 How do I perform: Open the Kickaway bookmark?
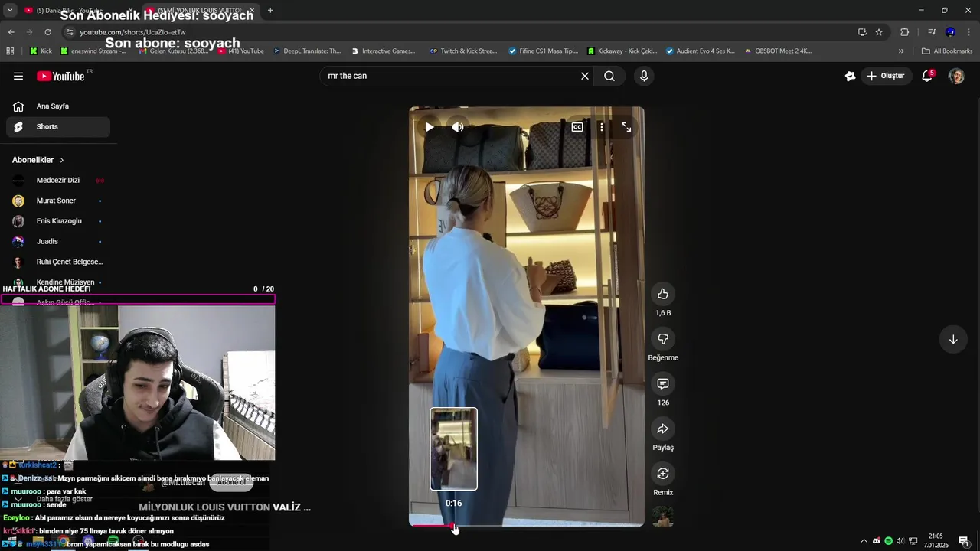(622, 51)
